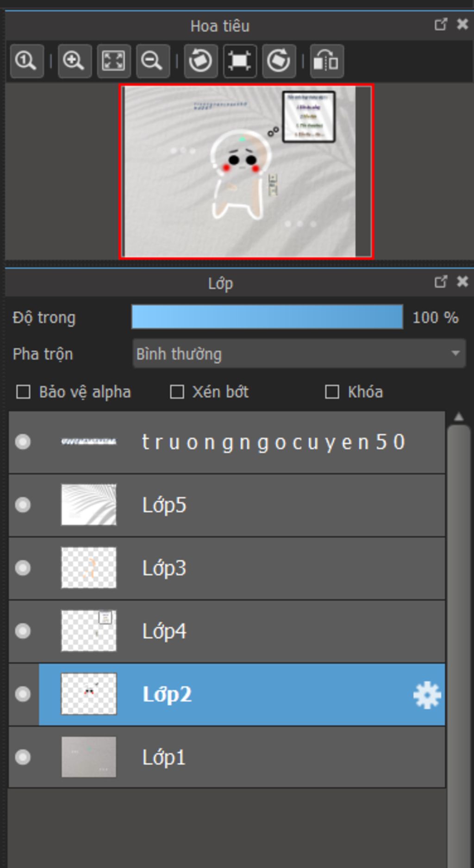The height and width of the screenshot is (868, 474).
Task: Enable the Xén bớt checkbox
Action: (x=177, y=392)
